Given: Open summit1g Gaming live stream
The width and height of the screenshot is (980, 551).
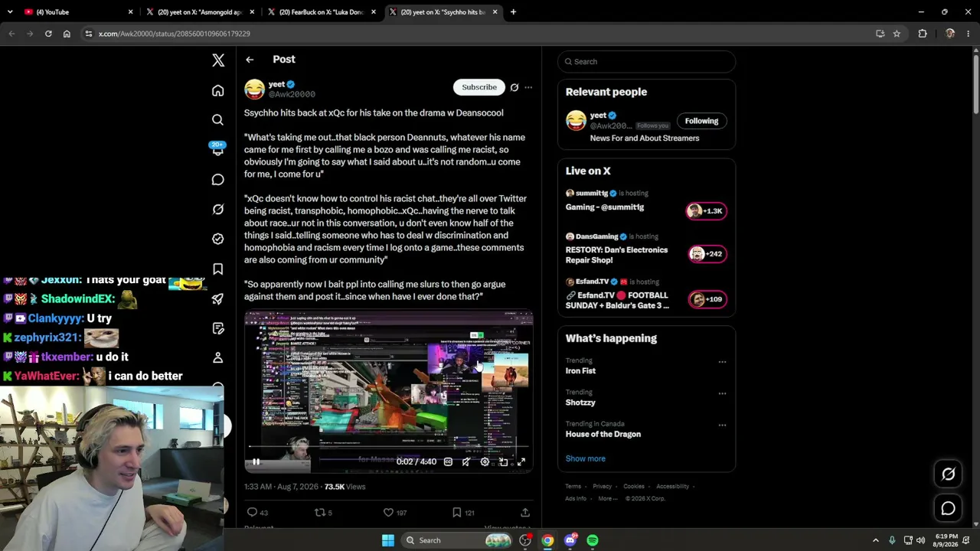Looking at the screenshot, I should (x=646, y=201).
